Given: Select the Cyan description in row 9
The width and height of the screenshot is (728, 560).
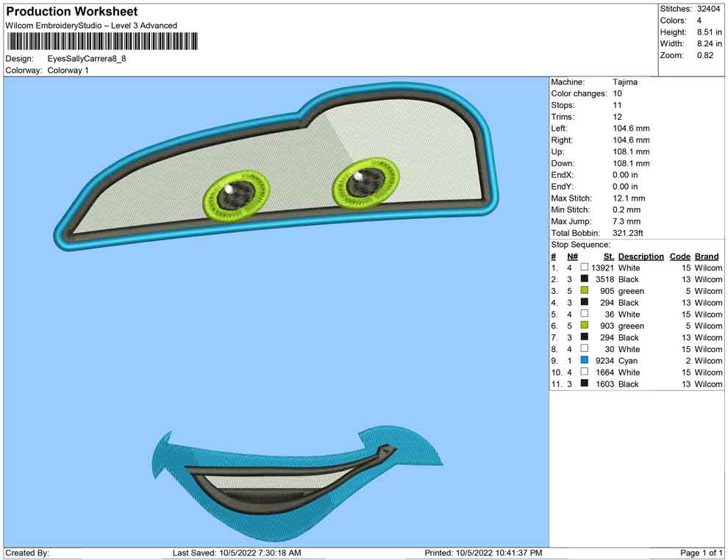Looking at the screenshot, I should click(628, 361).
